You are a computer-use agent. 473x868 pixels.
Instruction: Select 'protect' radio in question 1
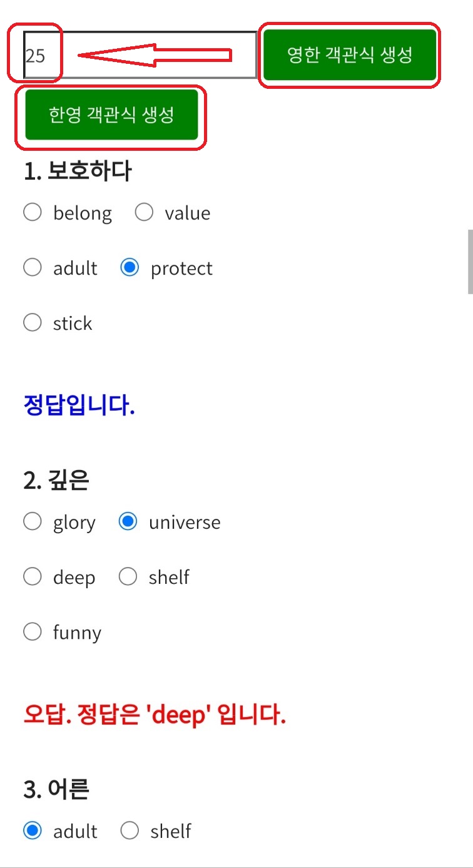pyautogui.click(x=130, y=268)
